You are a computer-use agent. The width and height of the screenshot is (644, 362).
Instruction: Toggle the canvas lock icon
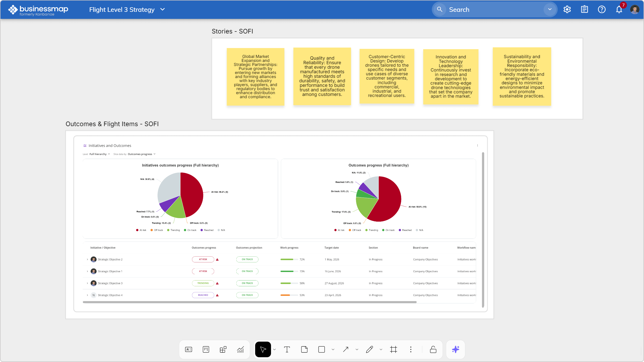pos(433,349)
